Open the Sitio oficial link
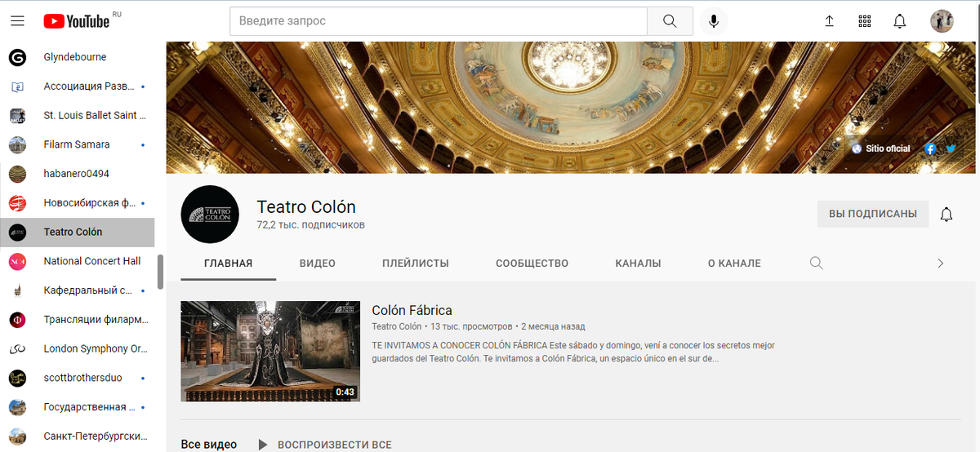Viewport: 980px width, 452px height. click(x=880, y=148)
